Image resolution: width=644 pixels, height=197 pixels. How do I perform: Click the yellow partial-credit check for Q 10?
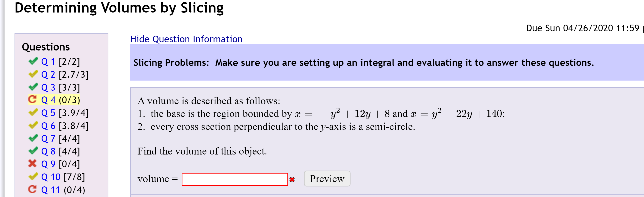[33, 177]
